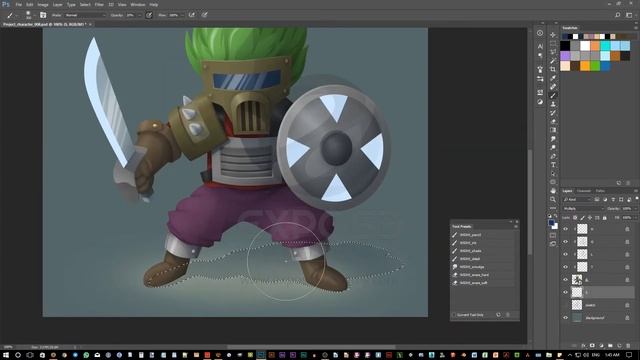Toggle the brush settings panel icon
The height and width of the screenshot is (360, 640).
click(x=43, y=15)
